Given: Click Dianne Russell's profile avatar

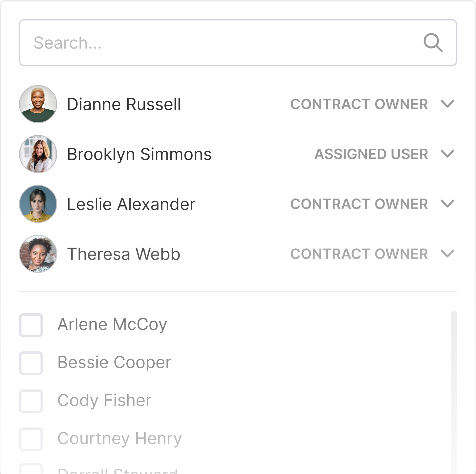Looking at the screenshot, I should click(38, 104).
